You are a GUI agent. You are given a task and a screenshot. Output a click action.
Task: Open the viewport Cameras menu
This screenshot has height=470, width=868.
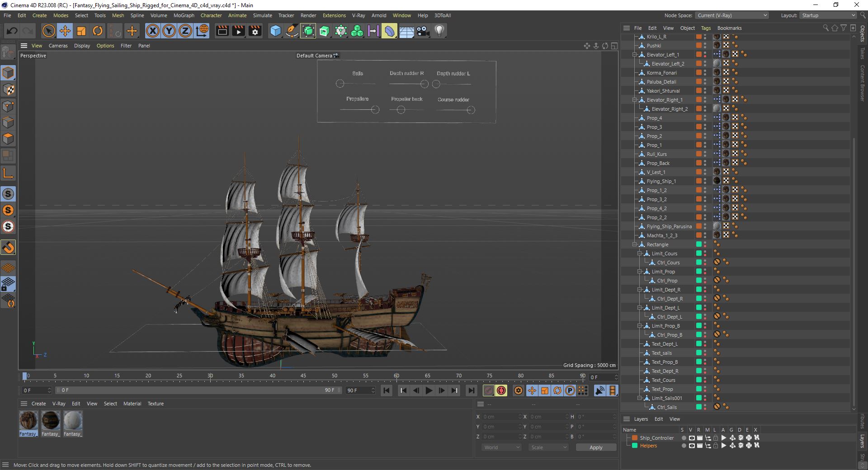(58, 46)
